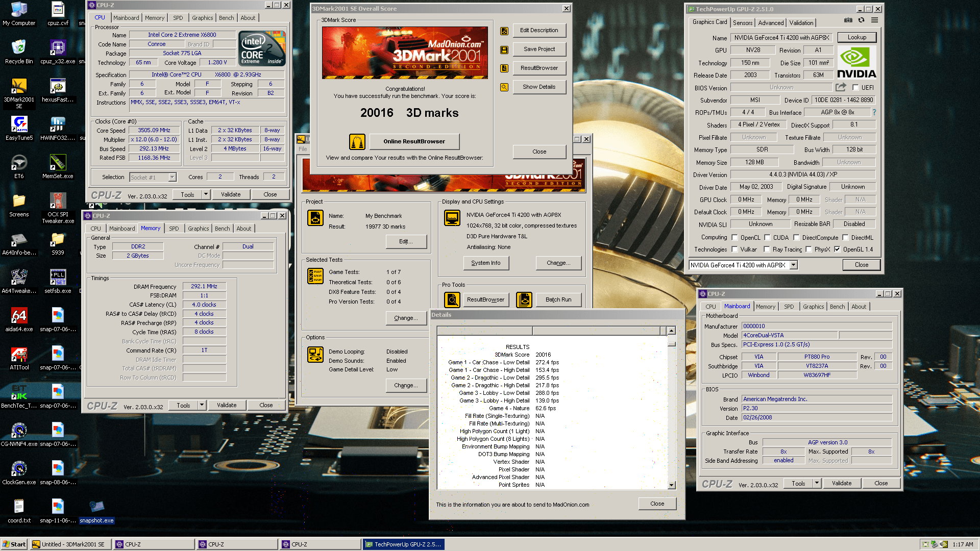Toggle the DirectCompute checkbox
Image resolution: width=980 pixels, height=551 pixels.
coord(796,237)
